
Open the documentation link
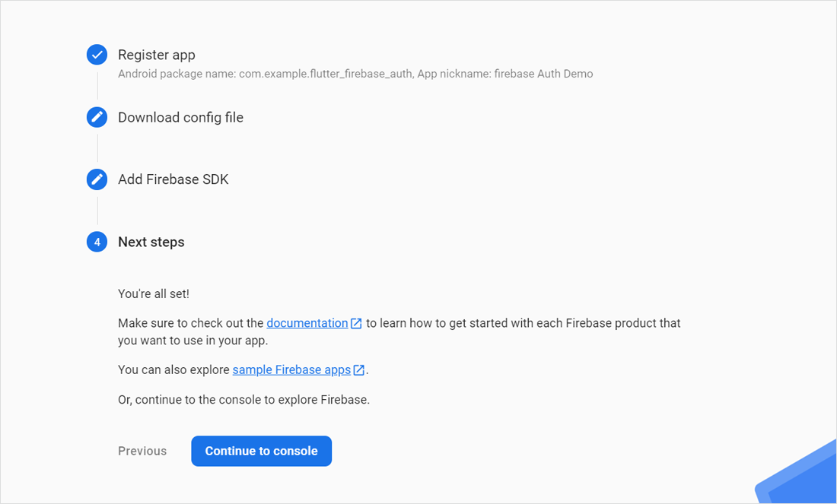click(x=307, y=323)
